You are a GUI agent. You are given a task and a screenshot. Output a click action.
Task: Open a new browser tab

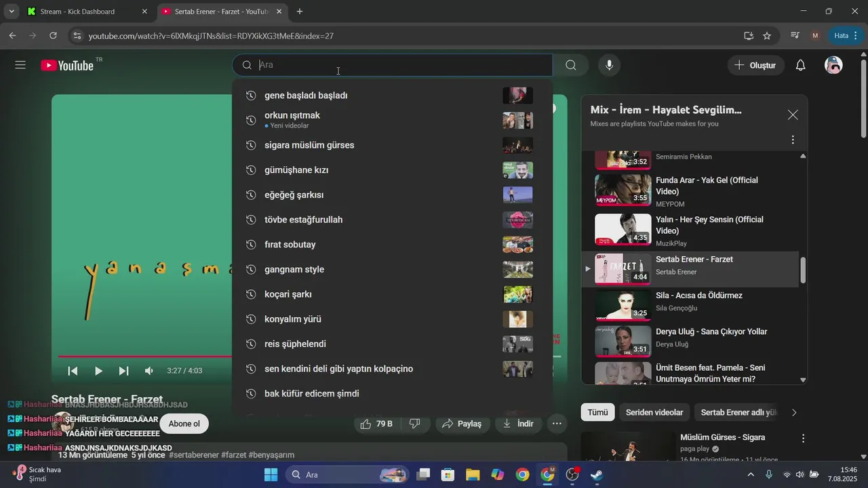click(x=300, y=12)
